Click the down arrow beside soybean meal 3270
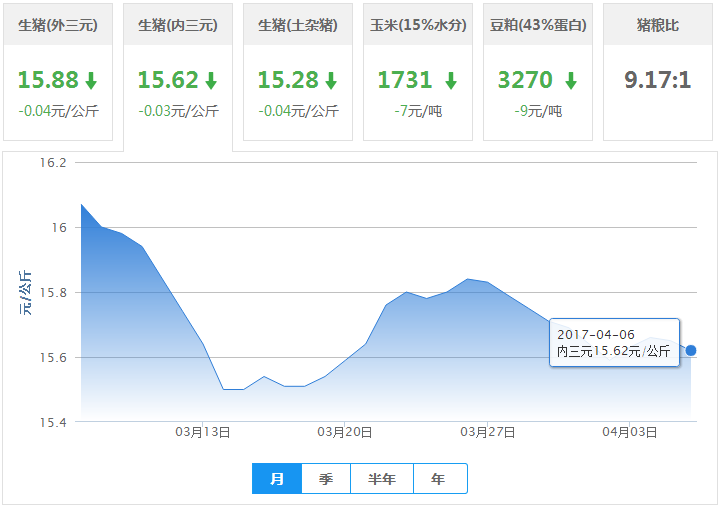 [570, 81]
